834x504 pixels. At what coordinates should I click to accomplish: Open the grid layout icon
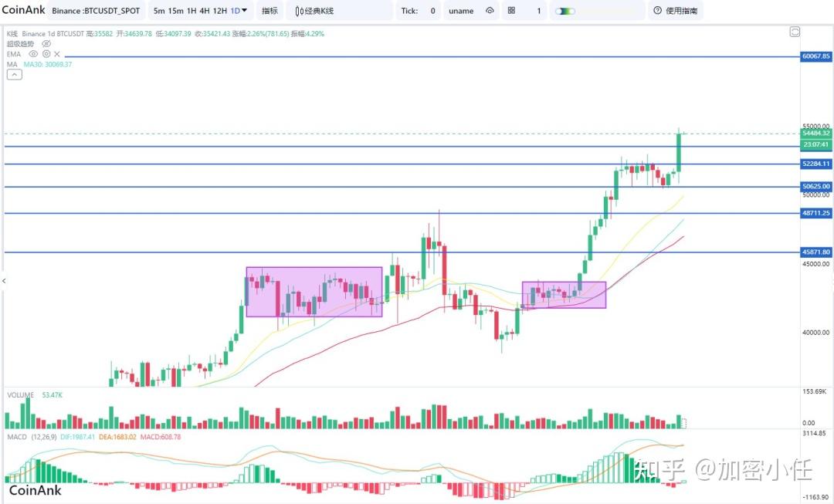click(511, 11)
